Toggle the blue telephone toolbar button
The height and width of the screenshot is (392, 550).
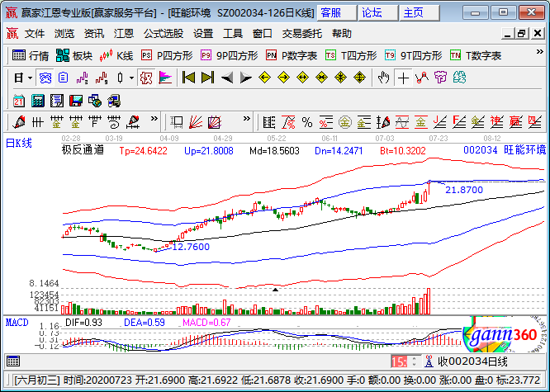pyautogui.click(x=45, y=78)
